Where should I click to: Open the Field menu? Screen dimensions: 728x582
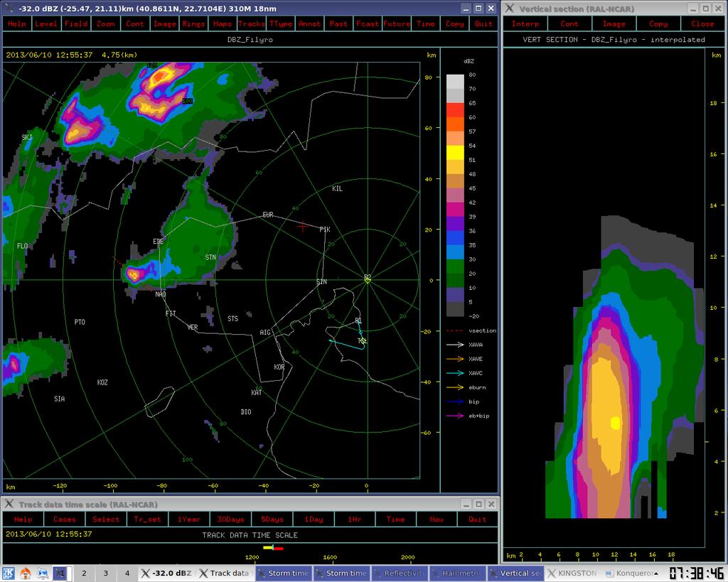click(x=75, y=23)
